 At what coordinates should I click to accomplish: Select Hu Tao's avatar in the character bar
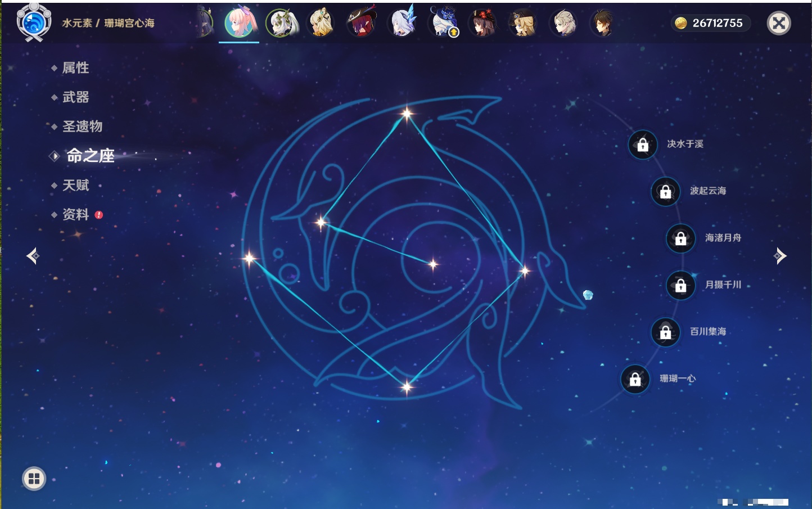[482, 23]
